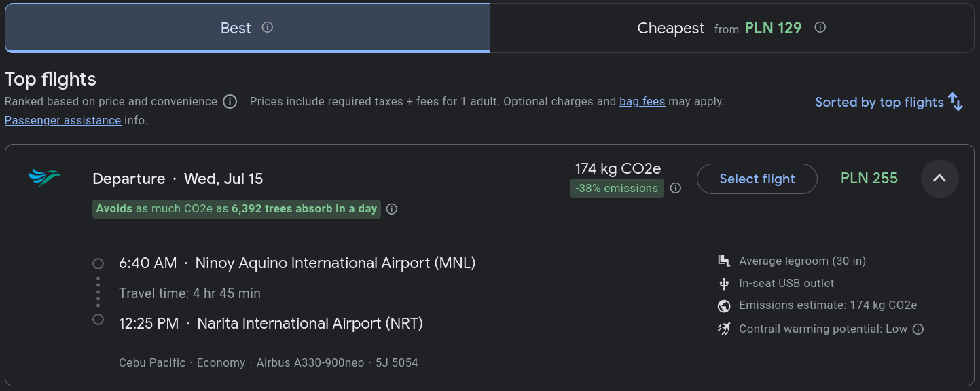This screenshot has height=391, width=980.
Task: Click 6:40 AM Ninoy Aquino departure line
Action: click(x=297, y=263)
